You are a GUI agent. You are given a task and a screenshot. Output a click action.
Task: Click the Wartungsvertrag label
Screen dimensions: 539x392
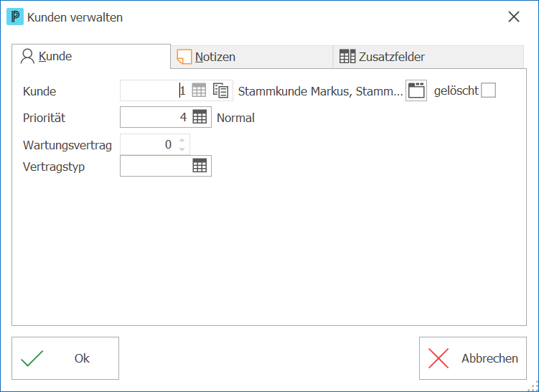67,145
